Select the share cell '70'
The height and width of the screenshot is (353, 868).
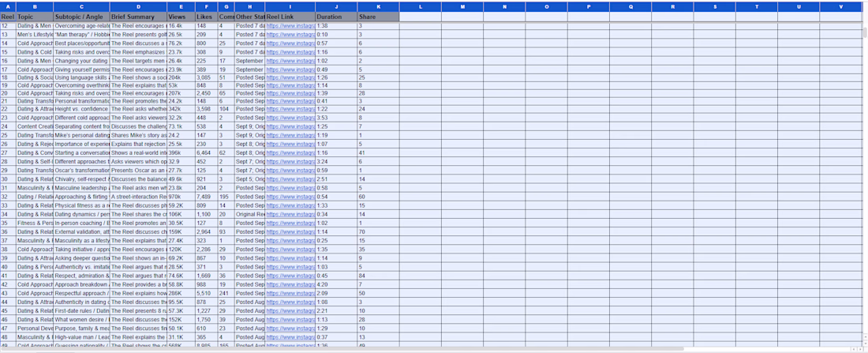click(x=378, y=232)
